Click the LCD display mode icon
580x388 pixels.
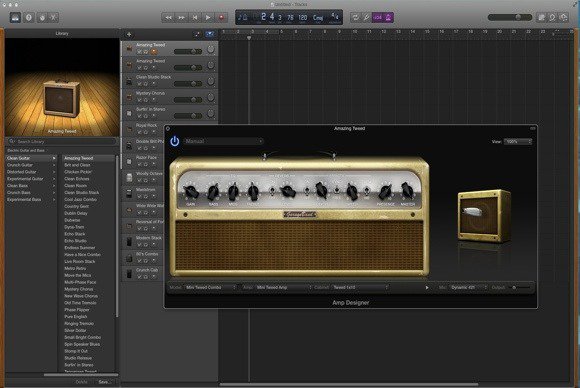(243, 17)
